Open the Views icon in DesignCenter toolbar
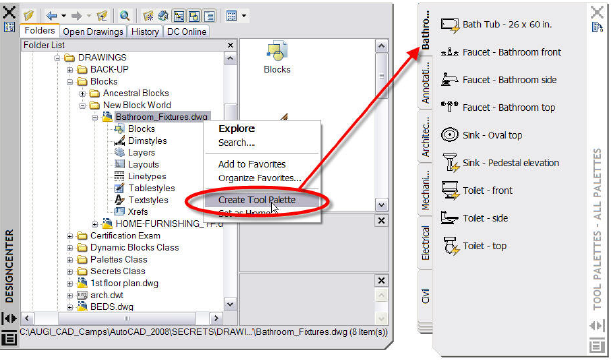 232,16
